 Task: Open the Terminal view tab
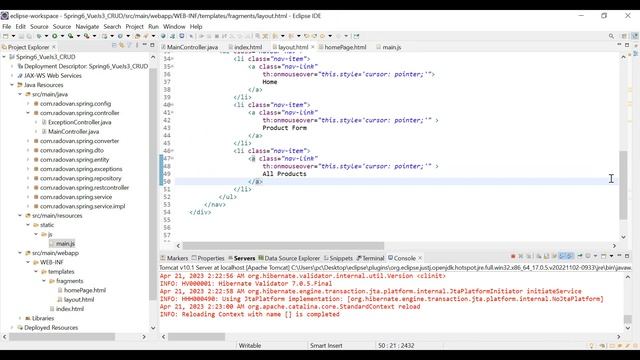click(370, 258)
